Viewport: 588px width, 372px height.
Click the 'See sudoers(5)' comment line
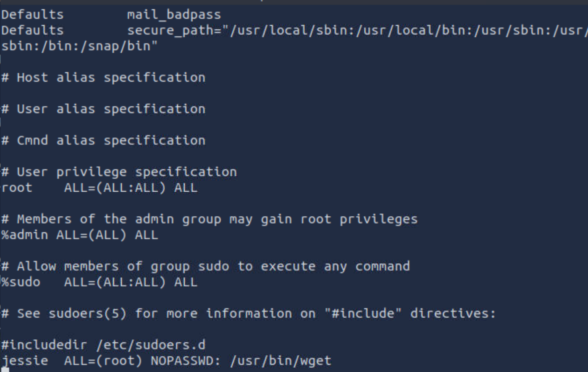coord(249,314)
